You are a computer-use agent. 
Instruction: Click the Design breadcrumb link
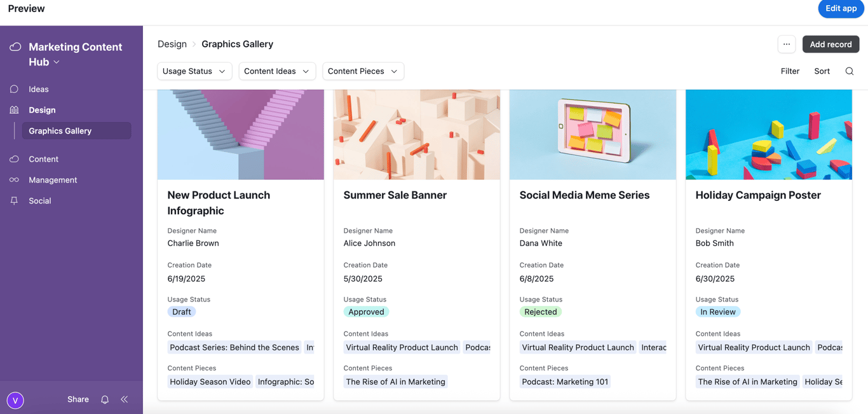(172, 44)
